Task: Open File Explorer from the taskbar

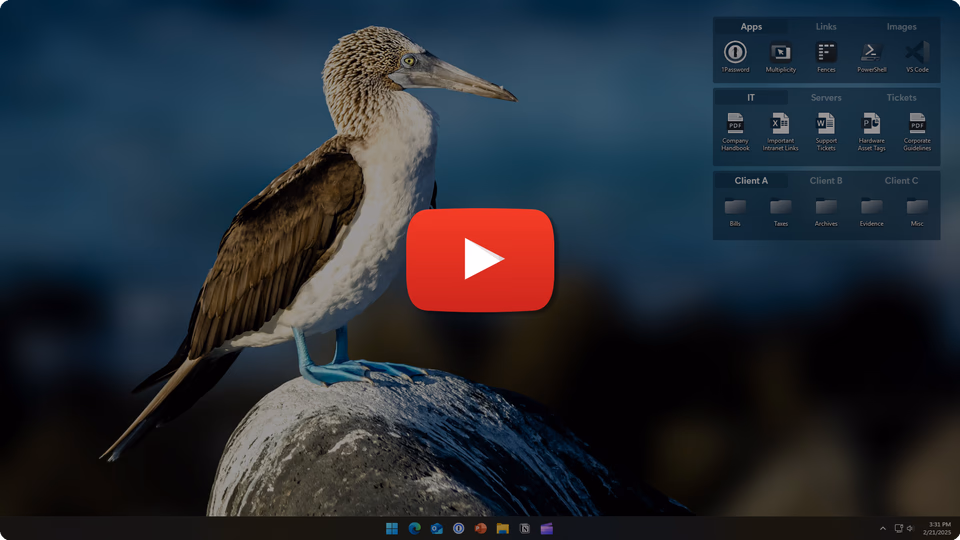Action: point(503,528)
